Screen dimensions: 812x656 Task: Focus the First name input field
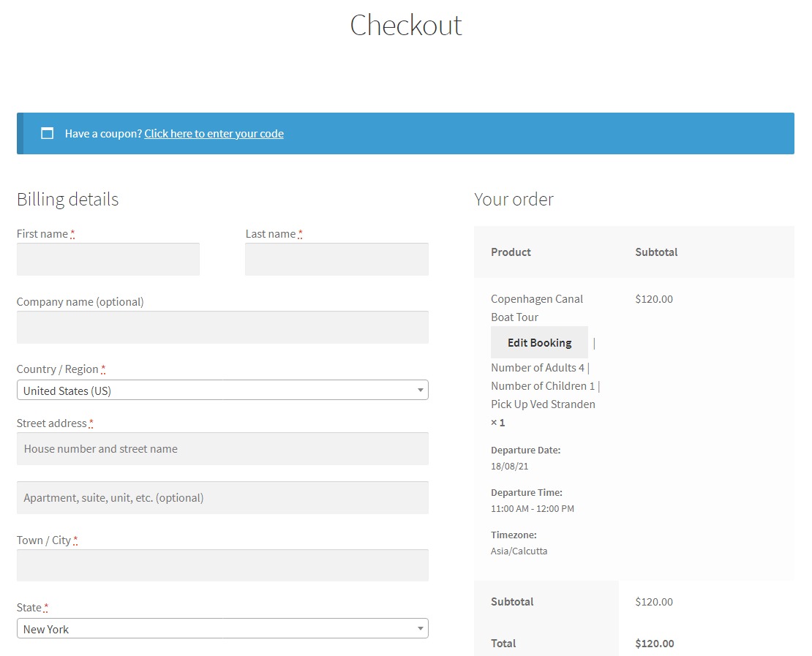pos(108,260)
